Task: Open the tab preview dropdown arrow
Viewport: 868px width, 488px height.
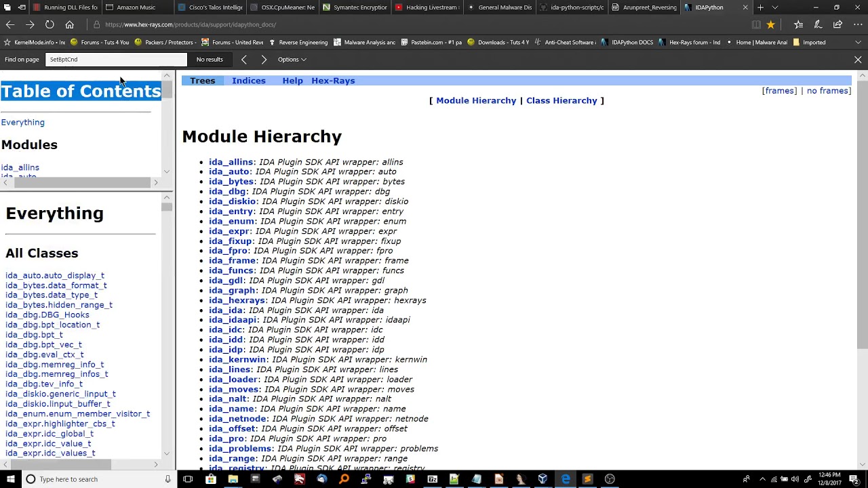Action: (x=775, y=7)
